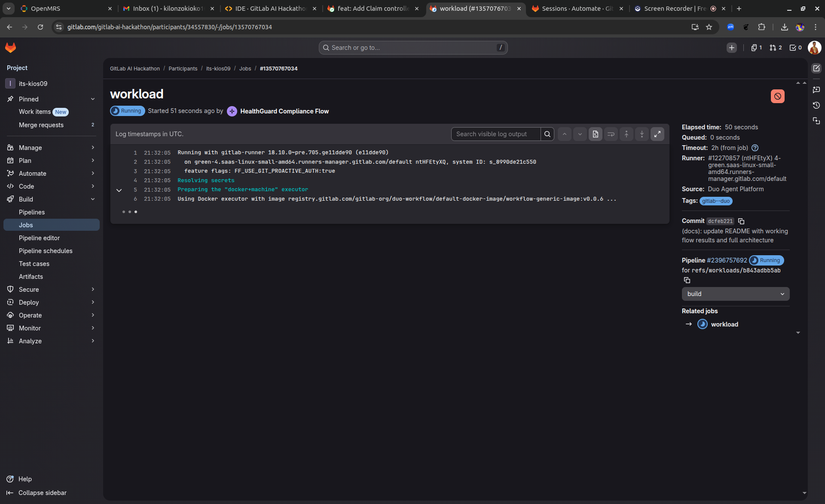
Task: Open Pipelines in the sidebar
Action: pyautogui.click(x=32, y=212)
